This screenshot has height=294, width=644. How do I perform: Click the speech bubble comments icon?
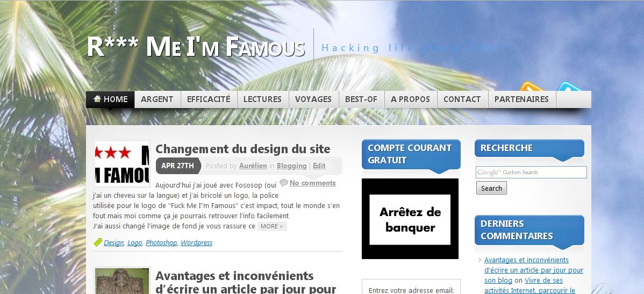coord(284,182)
